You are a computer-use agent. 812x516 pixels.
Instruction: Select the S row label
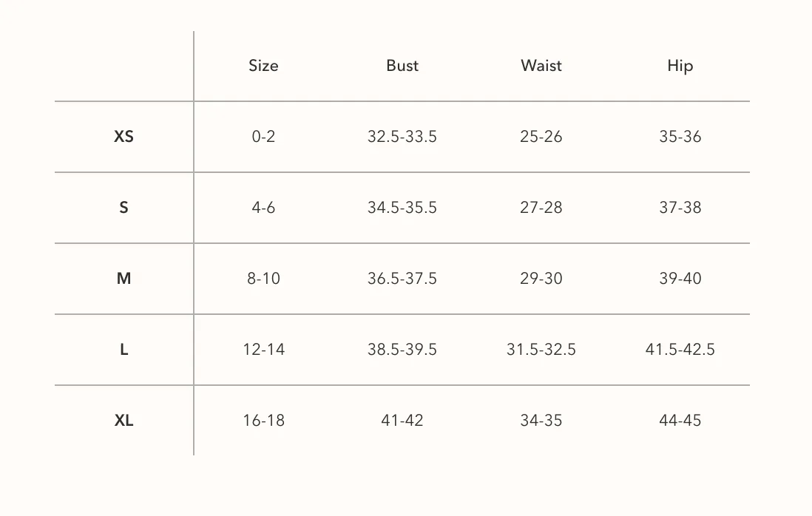pyautogui.click(x=124, y=208)
